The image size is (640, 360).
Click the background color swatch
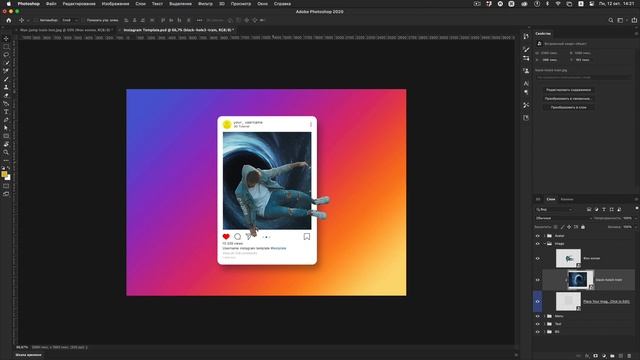(8, 178)
